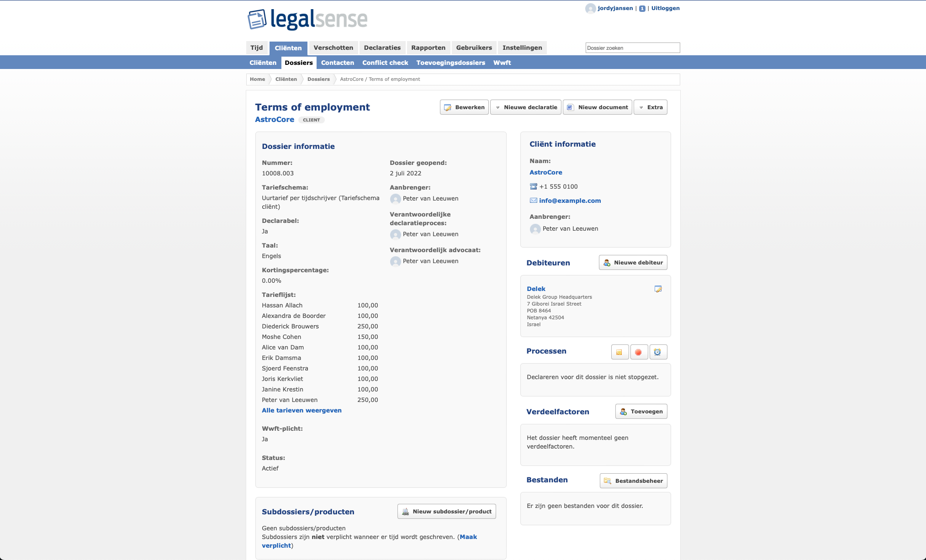Click the jordyjansen user avatar icon
926x560 pixels.
click(590, 9)
